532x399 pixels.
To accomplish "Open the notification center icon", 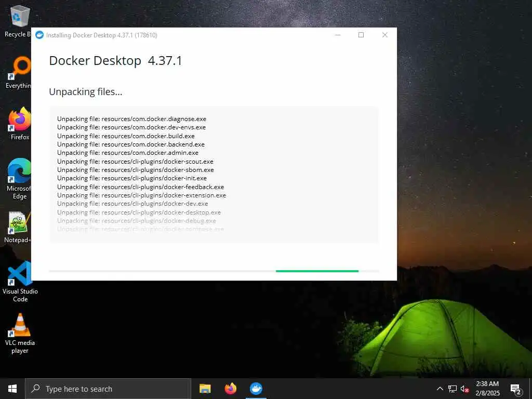I will click(515, 389).
